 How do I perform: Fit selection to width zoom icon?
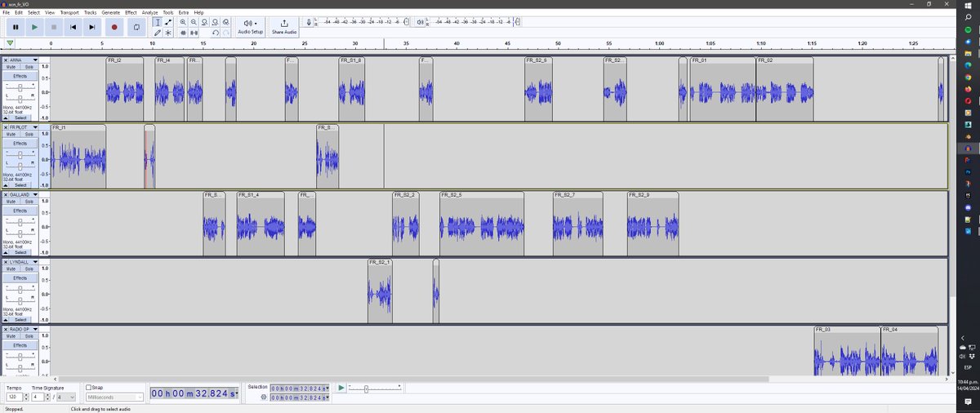[203, 22]
